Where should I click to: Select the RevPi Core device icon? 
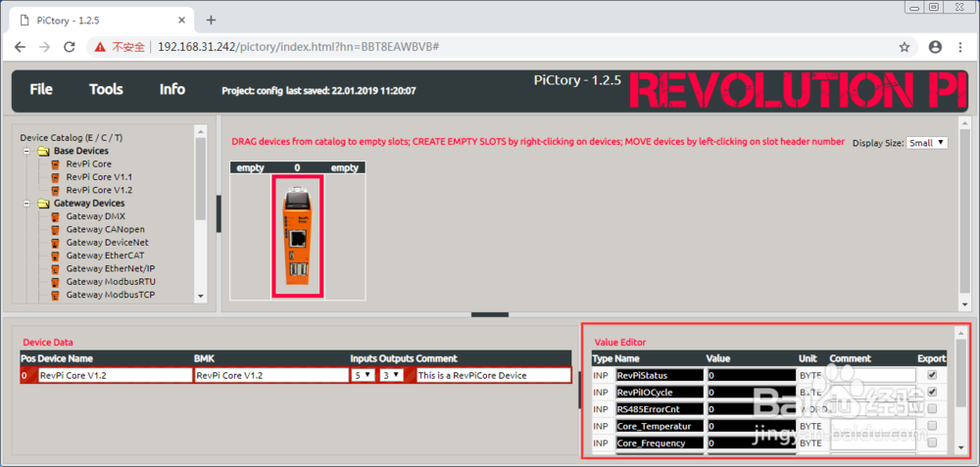click(x=55, y=164)
